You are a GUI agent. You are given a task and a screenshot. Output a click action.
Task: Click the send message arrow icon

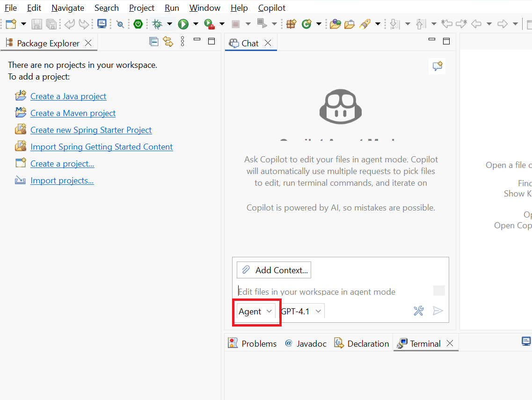pyautogui.click(x=438, y=311)
